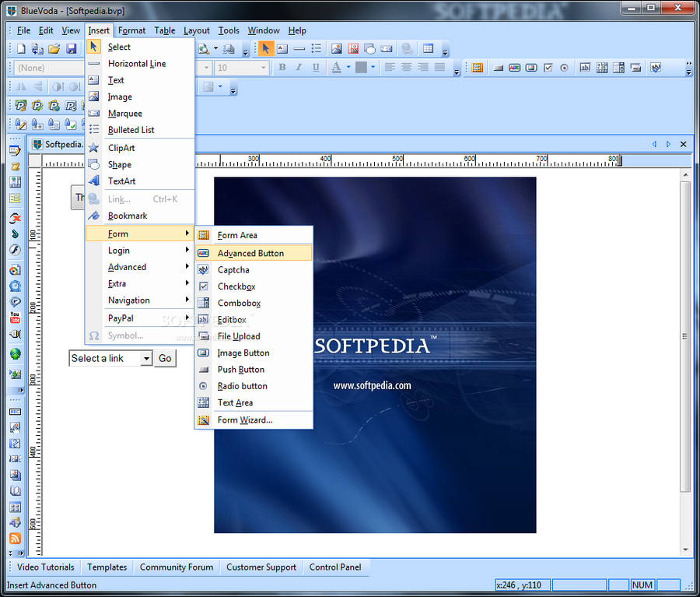Image resolution: width=700 pixels, height=597 pixels.
Task: Choose Checkbox from the Form submenu
Action: coord(236,286)
